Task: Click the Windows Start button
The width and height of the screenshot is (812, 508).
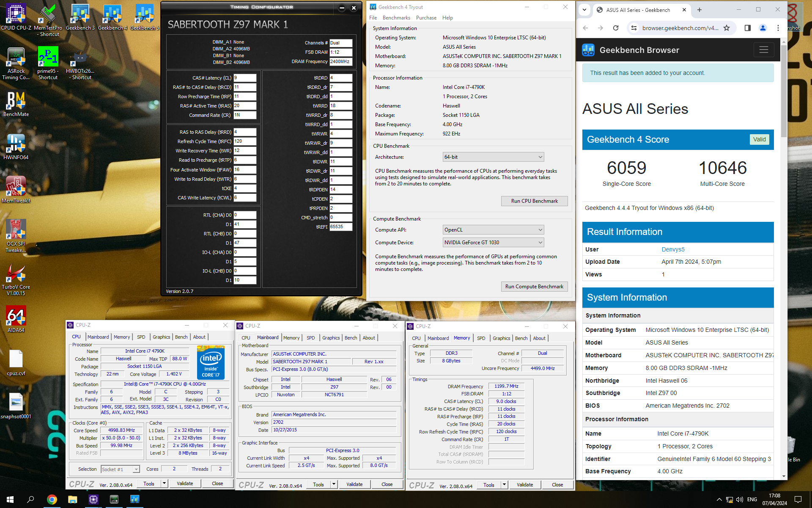Action: pyautogui.click(x=10, y=500)
